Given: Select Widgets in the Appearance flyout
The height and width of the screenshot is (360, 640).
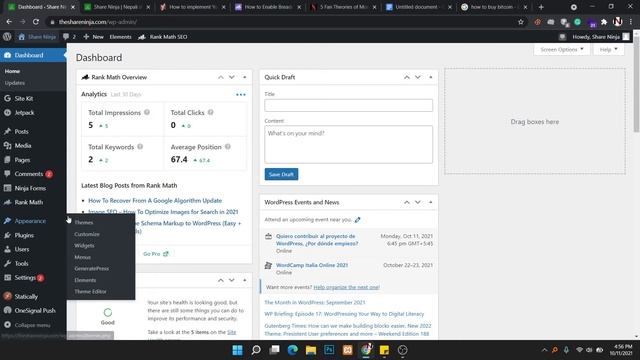Looking at the screenshot, I should coord(84,246).
